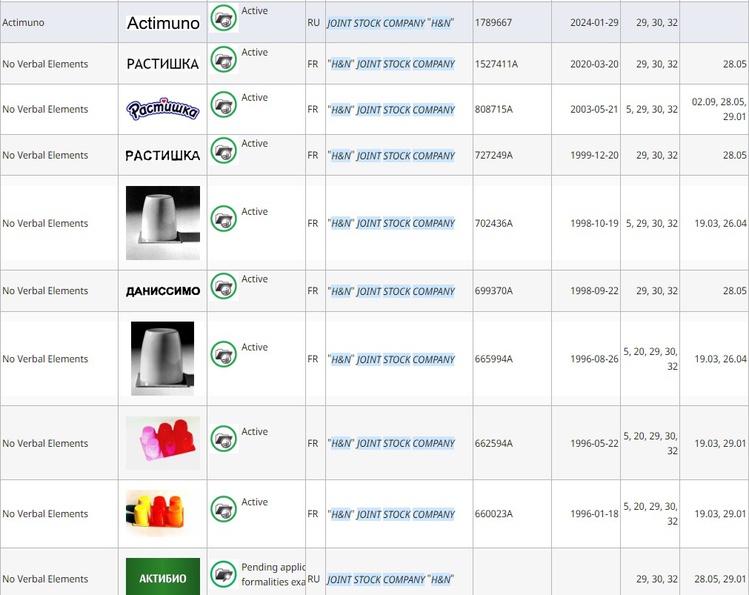
Task: Open the owner link in the 702436A row
Action: (x=391, y=223)
